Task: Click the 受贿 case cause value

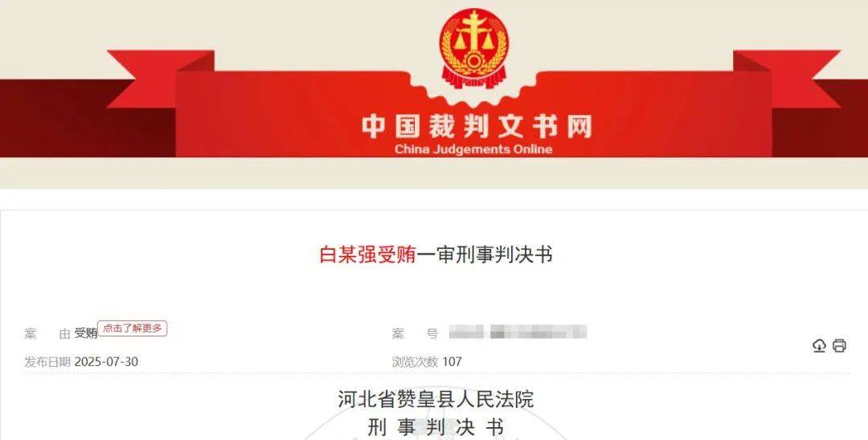Action: pos(86,333)
